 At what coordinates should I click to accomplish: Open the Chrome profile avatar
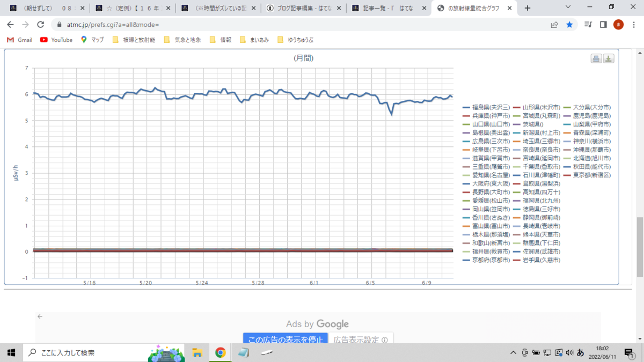click(618, 25)
